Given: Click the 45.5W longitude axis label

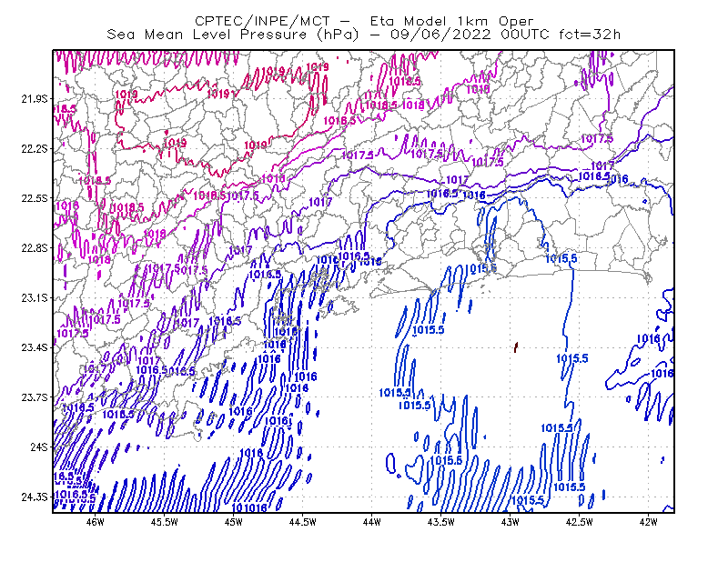Looking at the screenshot, I should (x=165, y=522).
